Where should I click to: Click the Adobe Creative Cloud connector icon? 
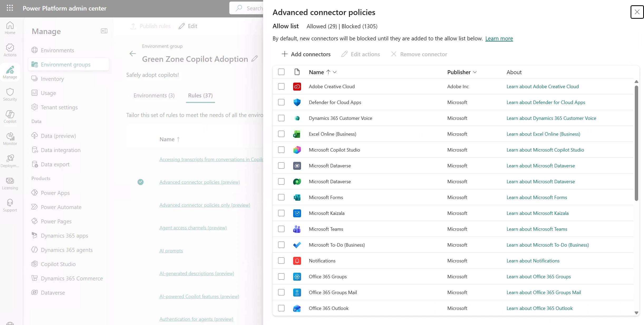(x=297, y=86)
